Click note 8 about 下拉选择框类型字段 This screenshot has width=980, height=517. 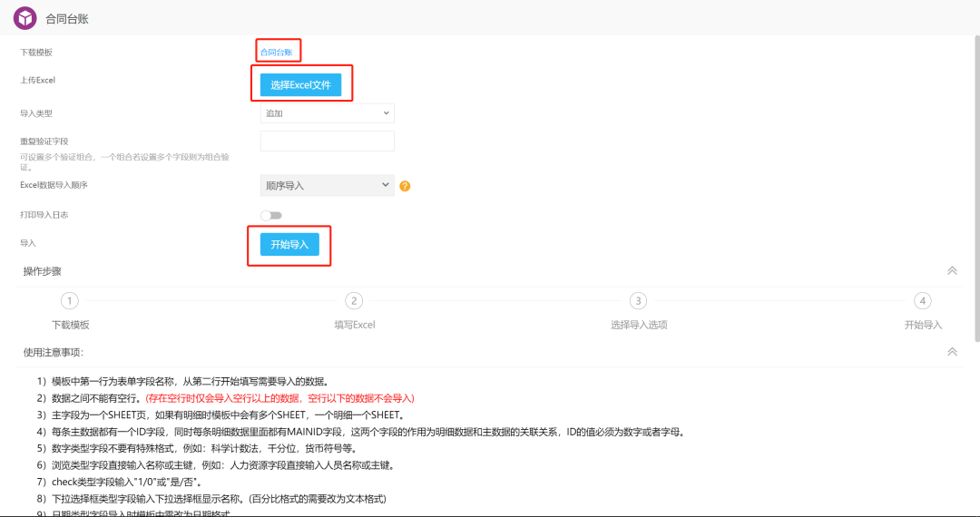click(211, 499)
